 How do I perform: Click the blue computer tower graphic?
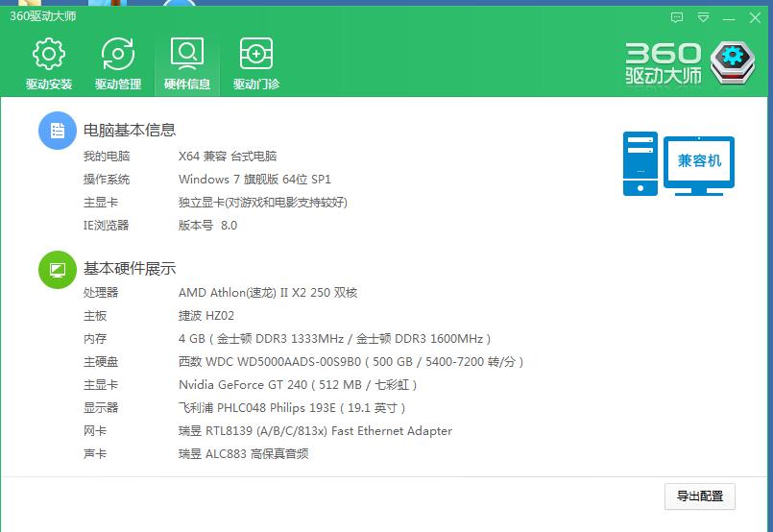pyautogui.click(x=640, y=163)
